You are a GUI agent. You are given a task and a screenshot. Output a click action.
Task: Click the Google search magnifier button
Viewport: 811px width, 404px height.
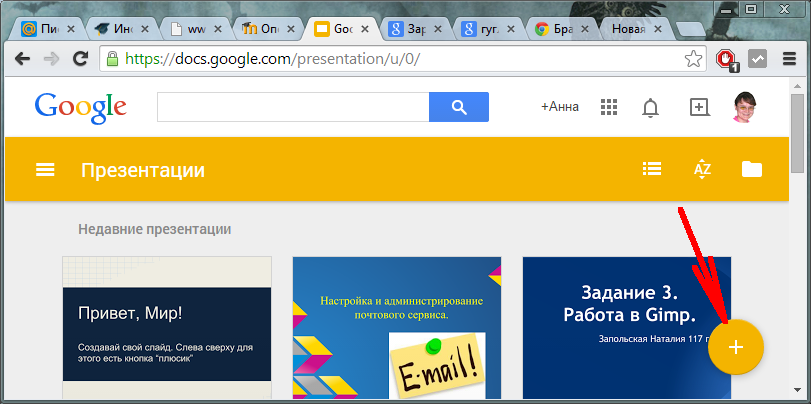(459, 107)
